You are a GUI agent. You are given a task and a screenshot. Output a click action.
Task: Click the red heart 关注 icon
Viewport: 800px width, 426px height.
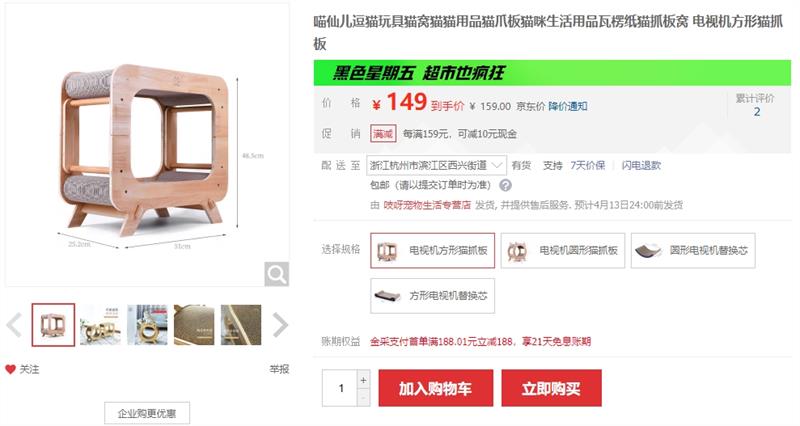tap(10, 369)
